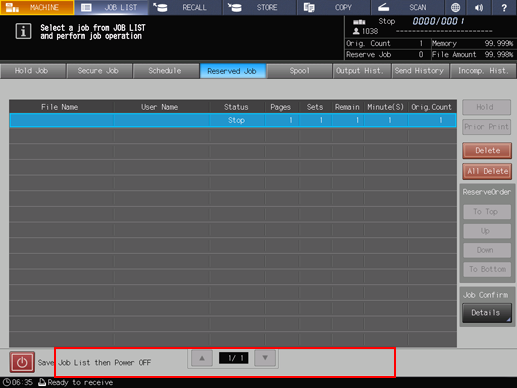
Task: Click the File Name column header
Action: (62, 107)
